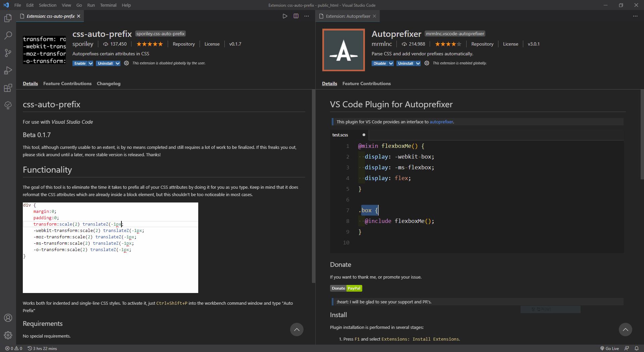Image resolution: width=644 pixels, height=352 pixels.
Task: Expand the Enable dropdown for css-auto-prefix
Action: pyautogui.click(x=91, y=63)
